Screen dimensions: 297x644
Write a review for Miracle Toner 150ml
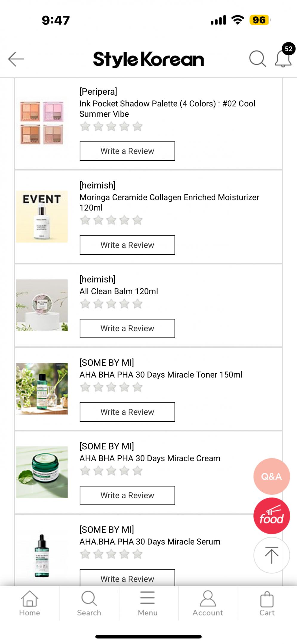point(127,412)
